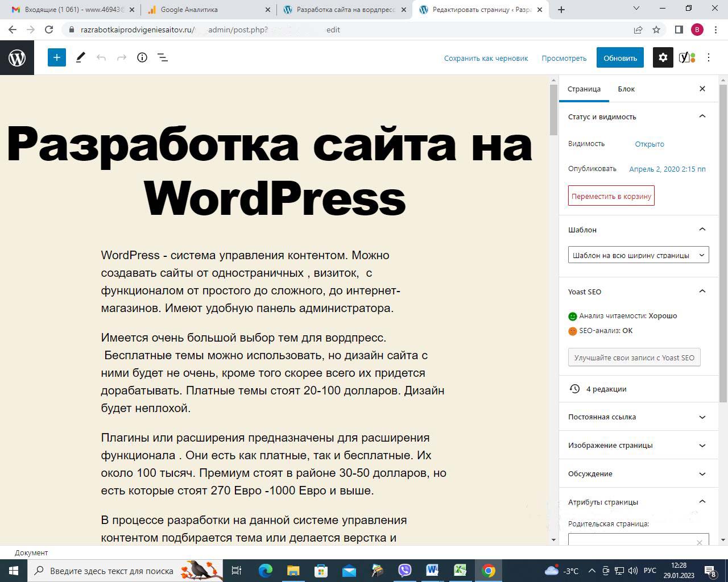Open the list view outline icon

[x=163, y=57]
